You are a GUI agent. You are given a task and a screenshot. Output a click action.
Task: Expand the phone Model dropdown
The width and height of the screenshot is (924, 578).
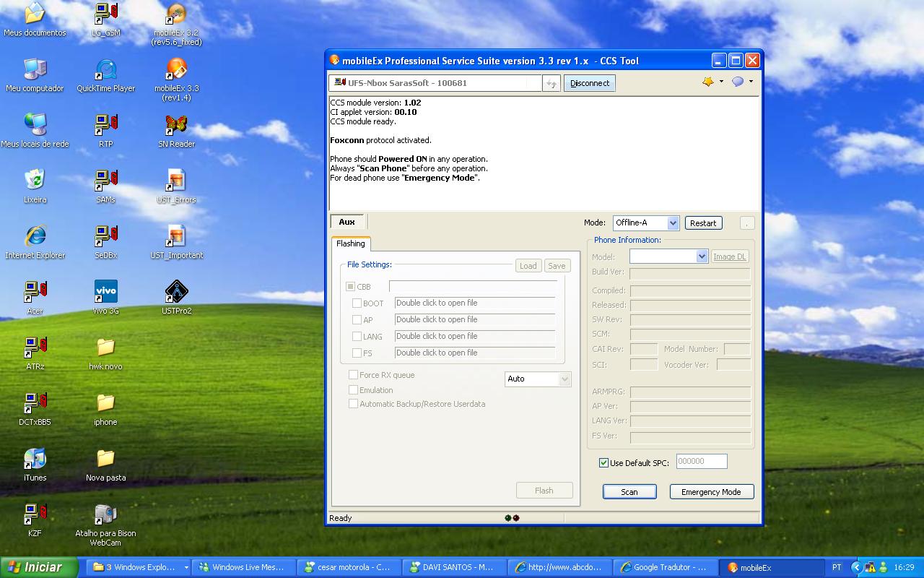pos(701,256)
